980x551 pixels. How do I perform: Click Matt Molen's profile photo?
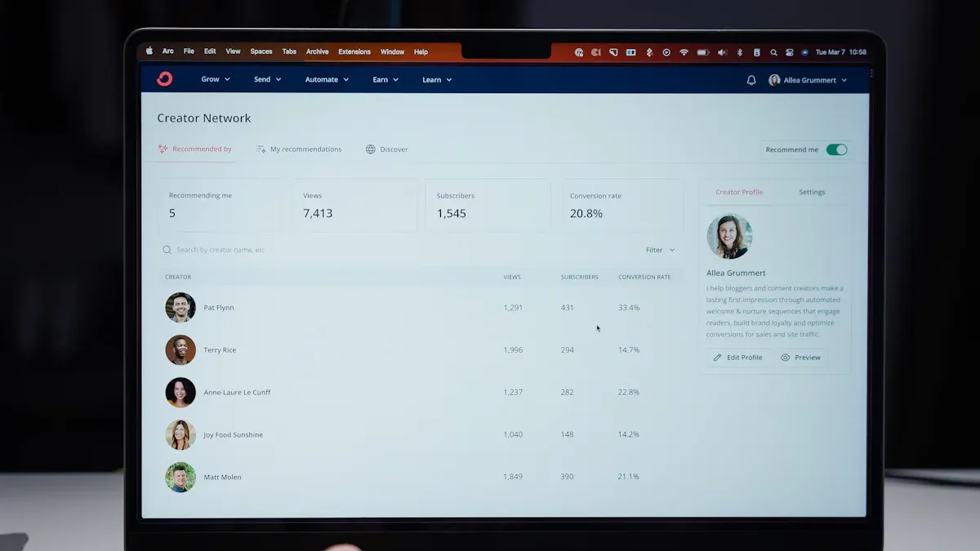point(180,478)
